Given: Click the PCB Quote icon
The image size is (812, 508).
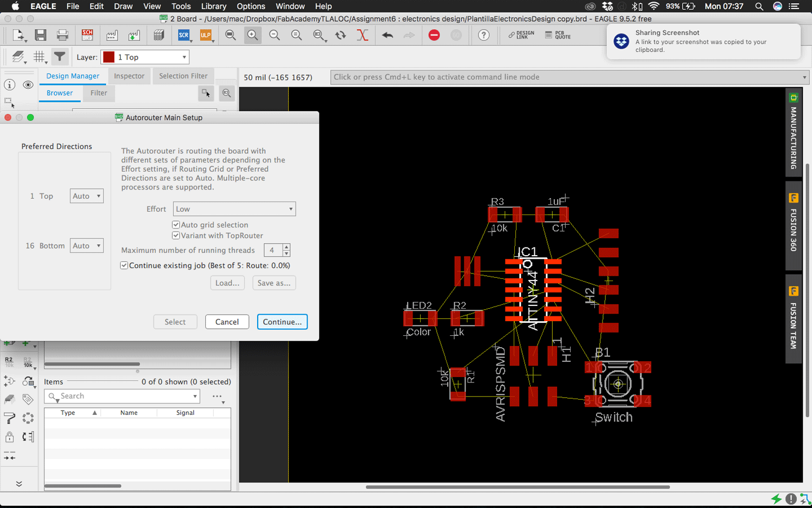Looking at the screenshot, I should click(558, 35).
